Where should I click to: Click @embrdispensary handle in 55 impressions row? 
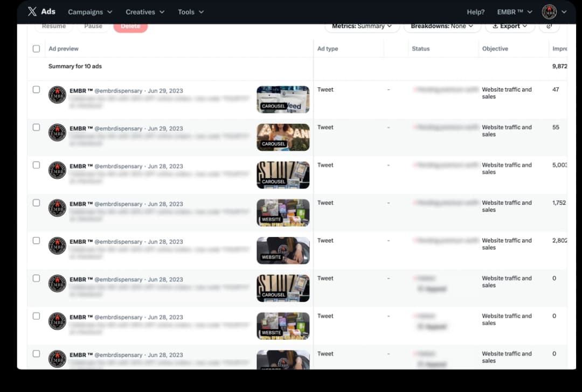click(119, 129)
